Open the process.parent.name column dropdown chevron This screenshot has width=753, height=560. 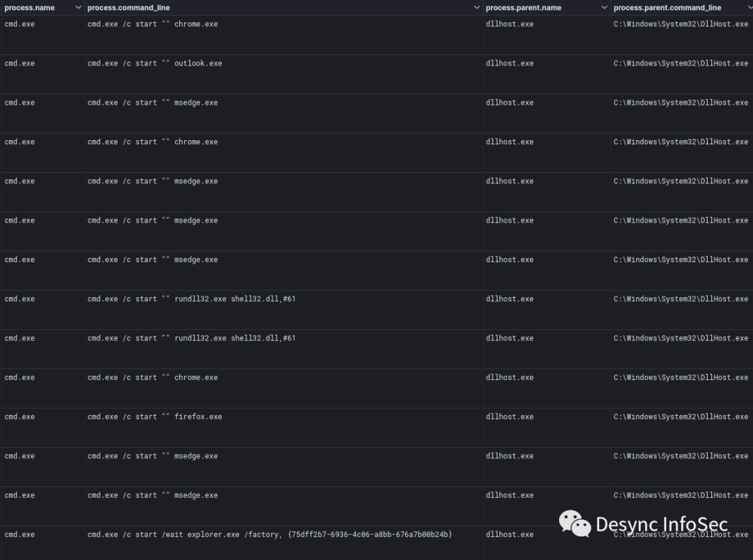tap(604, 8)
